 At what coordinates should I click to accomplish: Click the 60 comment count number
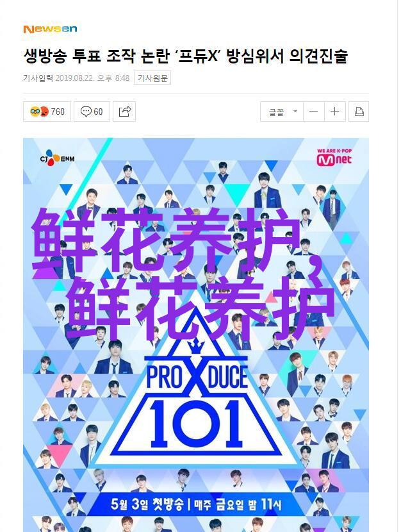98,112
